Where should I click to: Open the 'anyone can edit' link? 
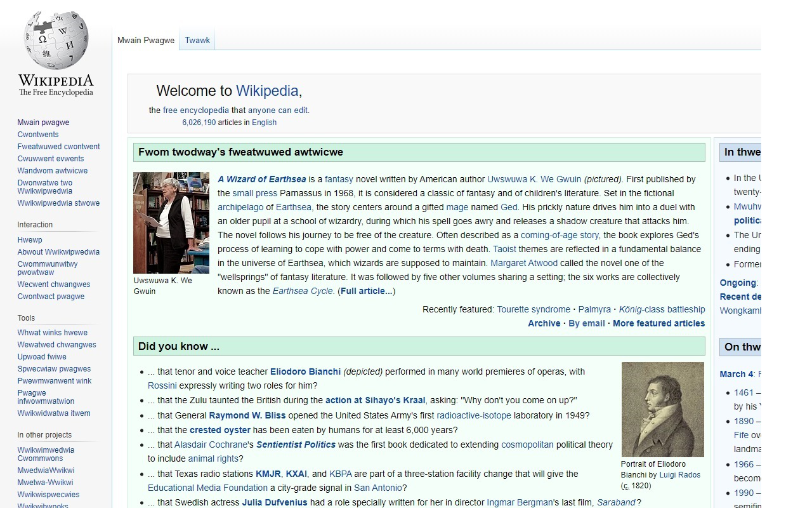[x=278, y=110]
